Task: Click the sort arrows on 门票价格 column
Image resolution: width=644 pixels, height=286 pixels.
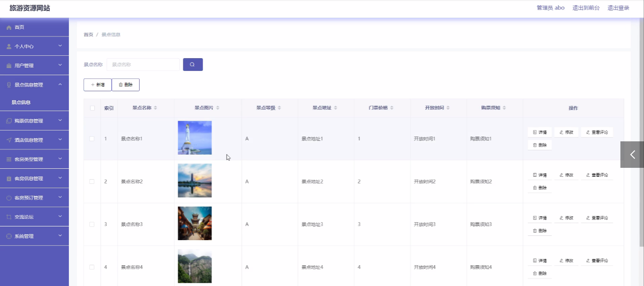Action: click(392, 108)
